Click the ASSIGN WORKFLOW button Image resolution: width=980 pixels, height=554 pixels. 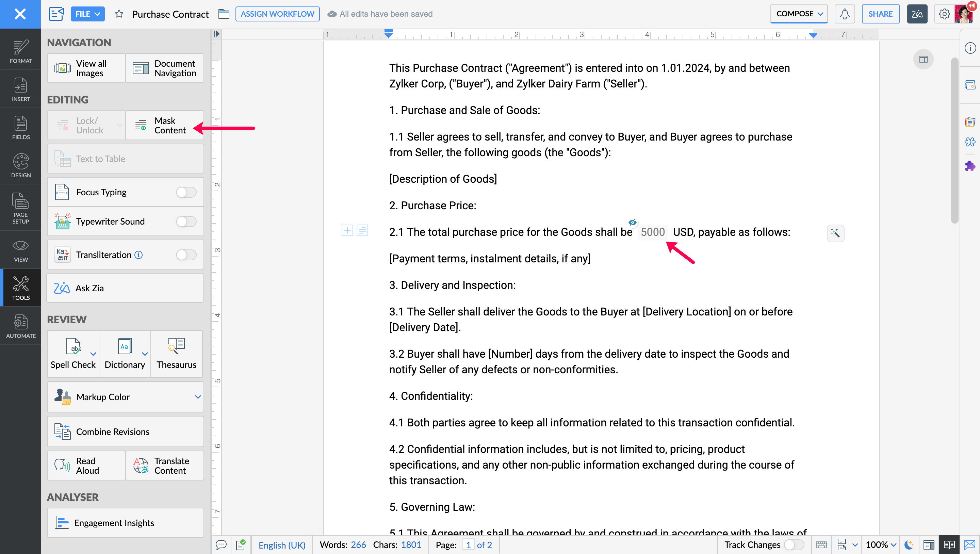[x=277, y=14]
